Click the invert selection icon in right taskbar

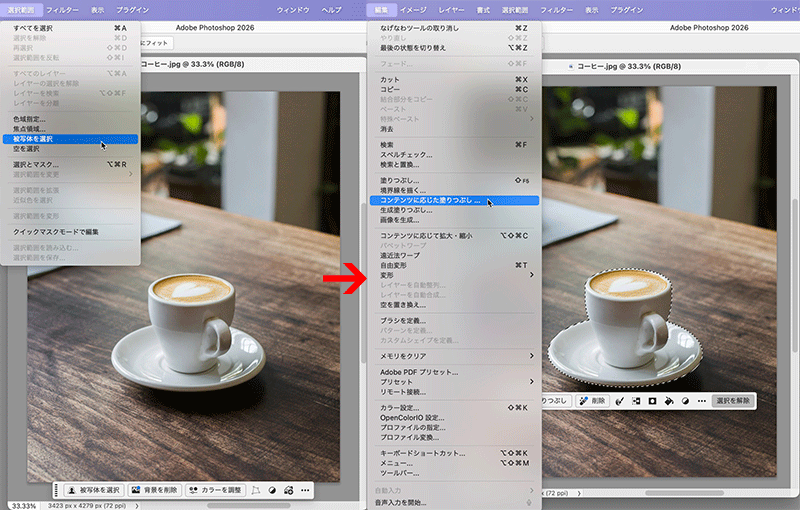636,400
